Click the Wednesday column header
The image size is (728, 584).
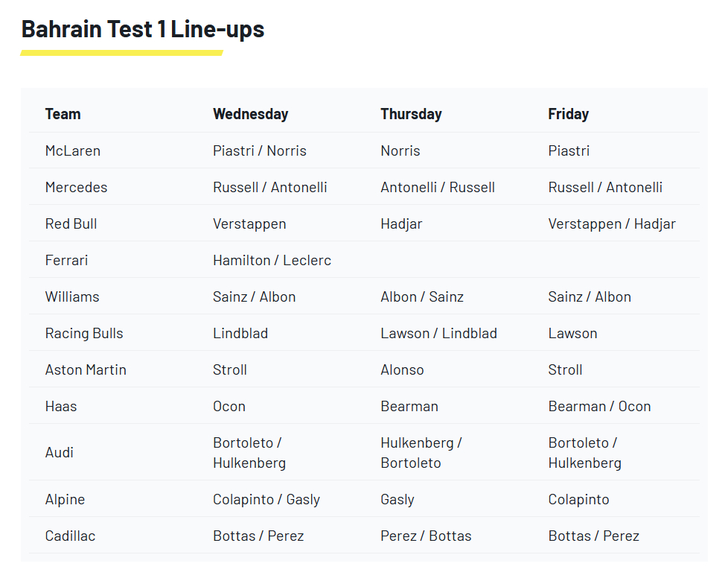[250, 114]
